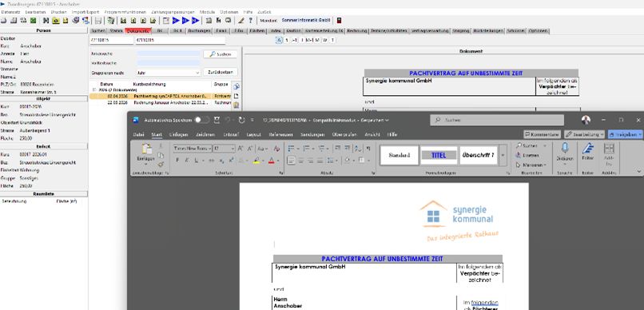The width and height of the screenshot is (644, 310).
Task: Click the Volltextsuche input field
Action: (169, 63)
